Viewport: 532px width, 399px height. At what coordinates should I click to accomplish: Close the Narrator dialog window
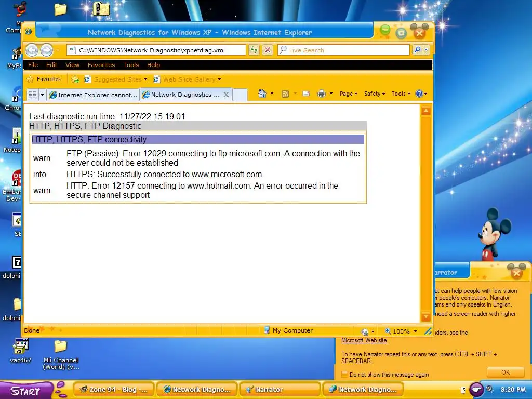coord(516,273)
